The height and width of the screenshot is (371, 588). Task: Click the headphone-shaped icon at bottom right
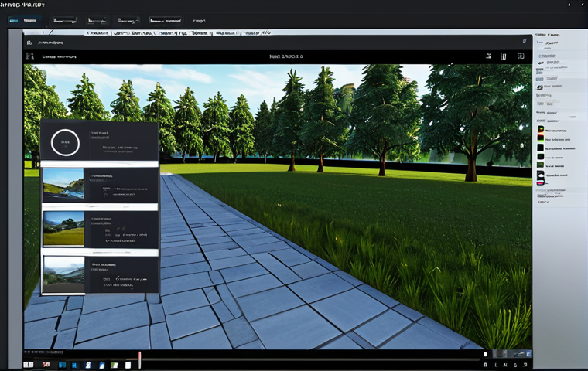click(x=486, y=365)
